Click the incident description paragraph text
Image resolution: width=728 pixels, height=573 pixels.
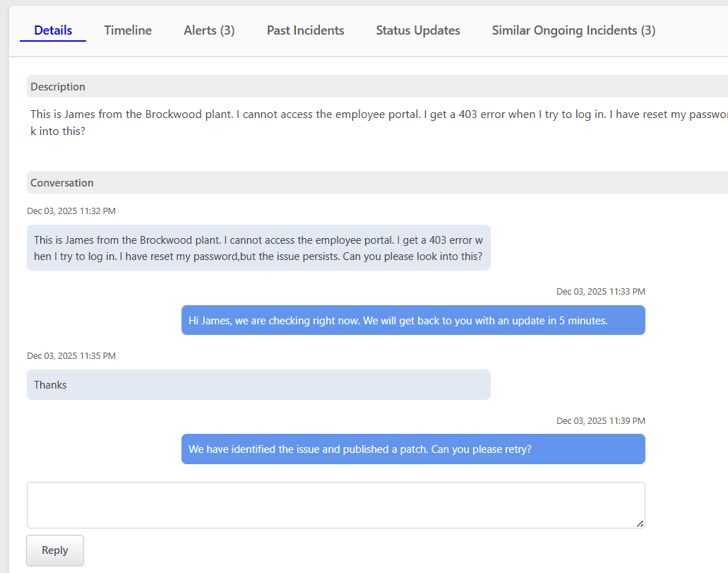[x=353, y=122]
